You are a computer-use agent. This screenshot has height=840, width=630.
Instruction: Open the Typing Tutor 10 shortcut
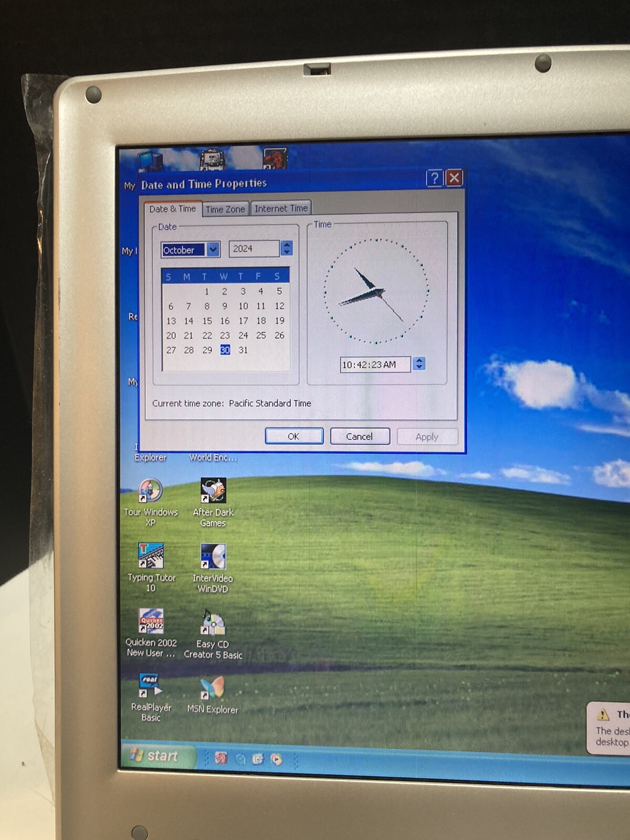click(x=151, y=568)
